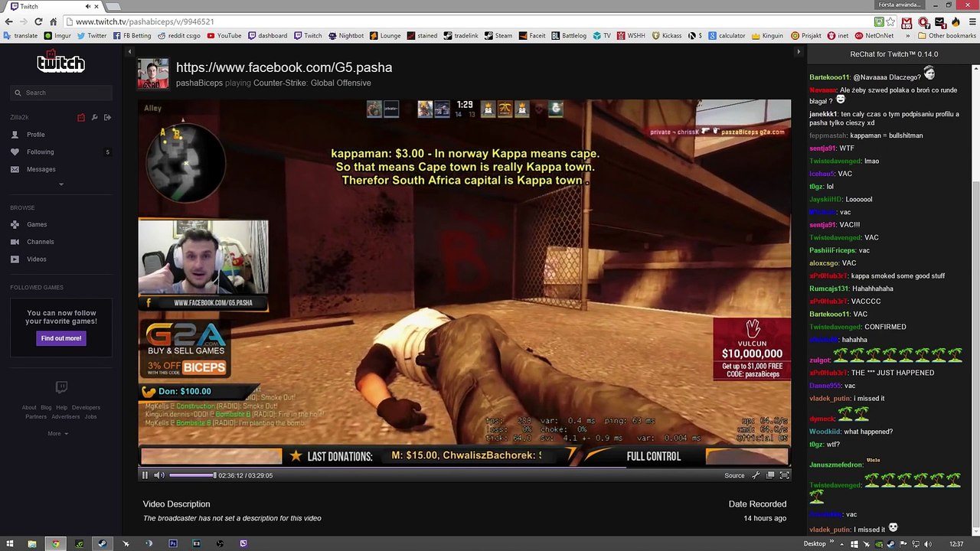Open the dashboard bookmark

(267, 36)
